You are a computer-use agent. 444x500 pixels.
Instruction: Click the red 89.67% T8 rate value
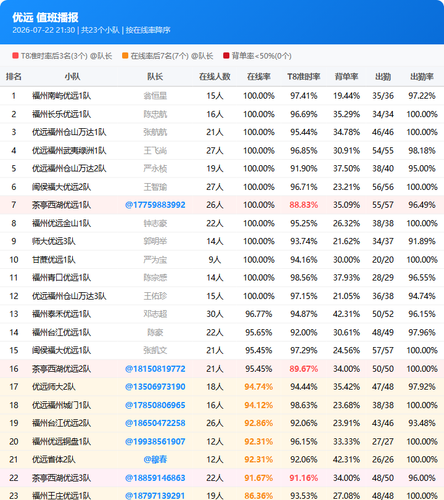(x=304, y=369)
